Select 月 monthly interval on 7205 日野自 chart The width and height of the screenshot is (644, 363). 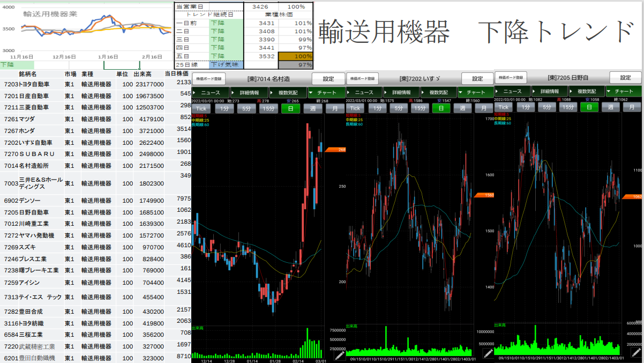(631, 107)
